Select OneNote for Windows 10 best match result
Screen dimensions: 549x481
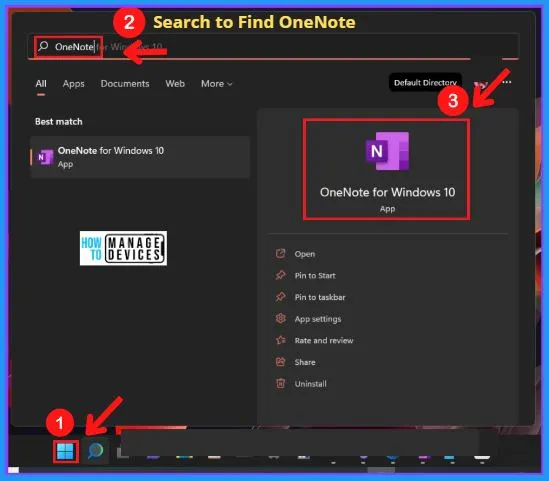point(140,157)
